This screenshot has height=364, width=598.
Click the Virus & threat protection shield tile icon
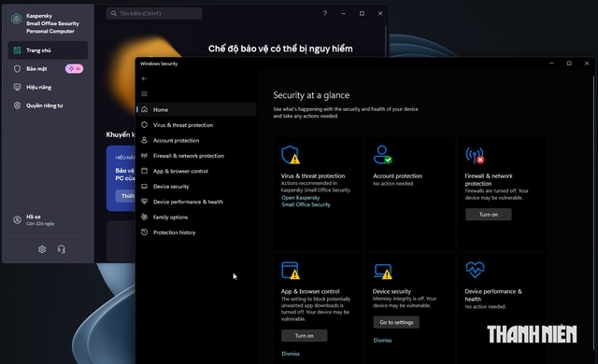tap(291, 155)
